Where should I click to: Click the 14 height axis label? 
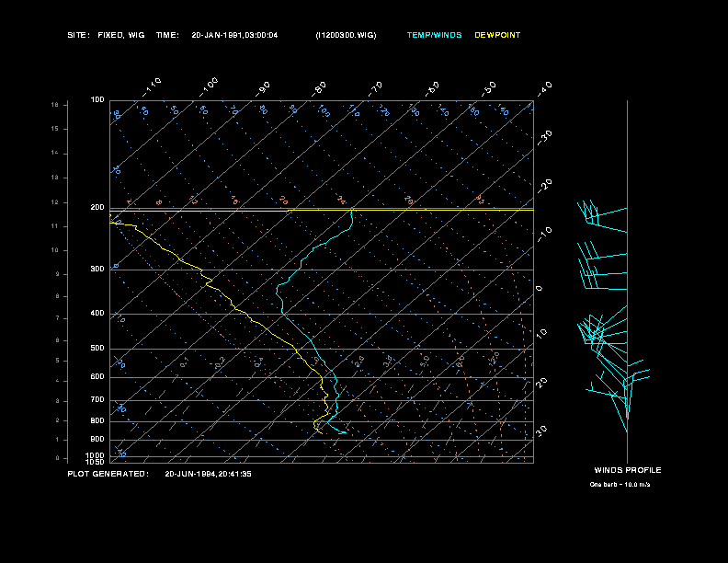(x=55, y=153)
